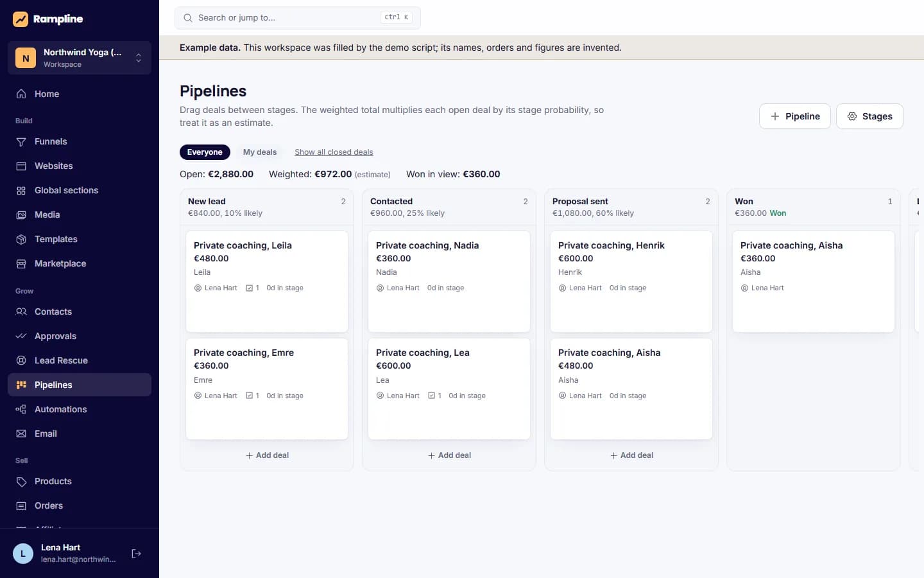Click the Rampline logo icon
This screenshot has width=924, height=578.
click(21, 19)
